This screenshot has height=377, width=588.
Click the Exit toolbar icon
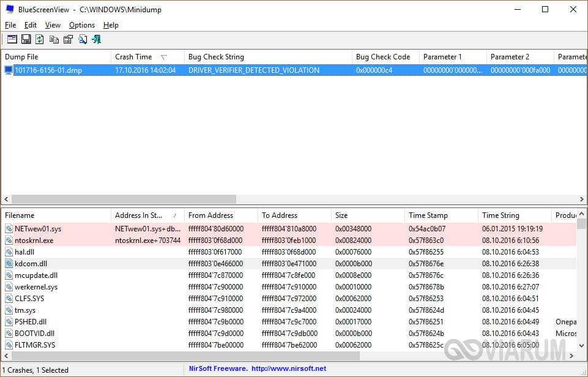(96, 39)
